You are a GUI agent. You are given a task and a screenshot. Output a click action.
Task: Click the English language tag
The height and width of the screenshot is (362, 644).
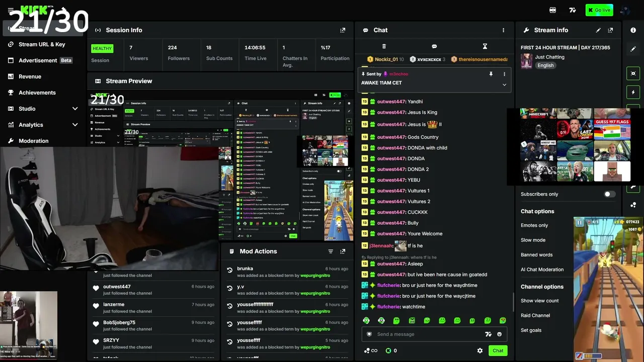pos(545,65)
